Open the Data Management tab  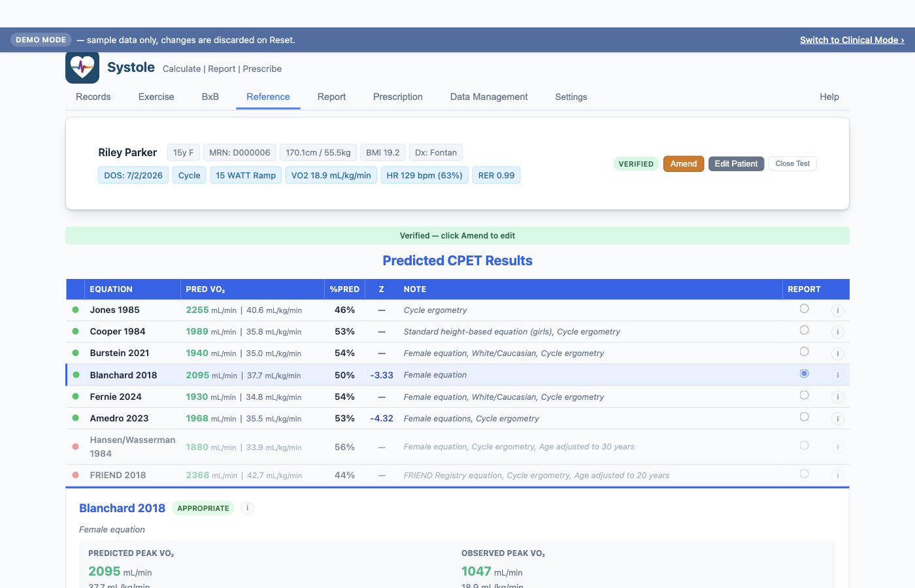coord(489,97)
